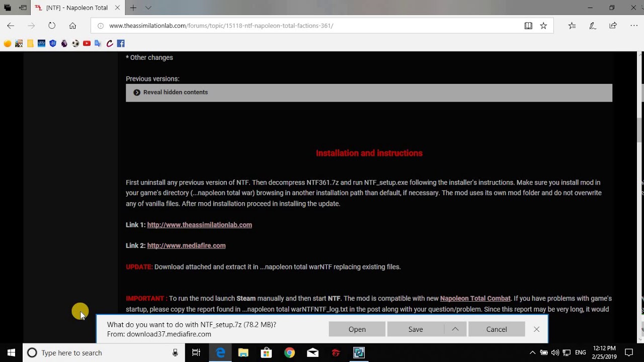Open the Premier League lion bookmark

pyautogui.click(x=64, y=44)
